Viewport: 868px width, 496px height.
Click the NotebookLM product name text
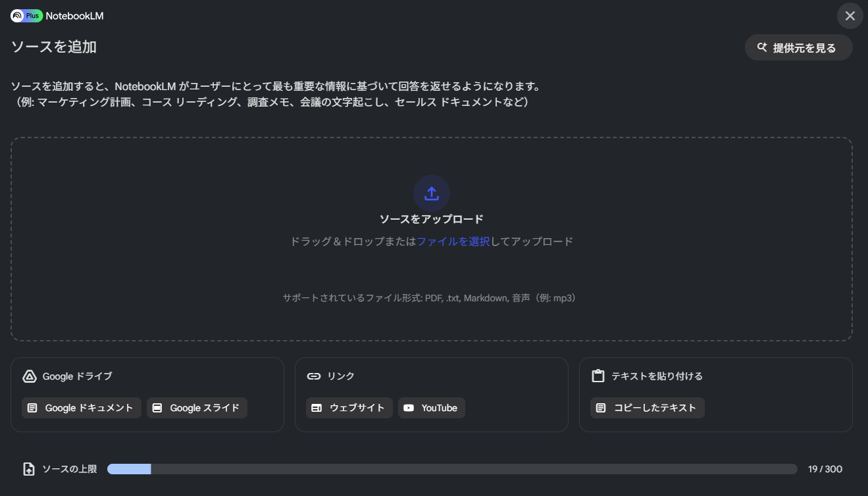coord(74,16)
